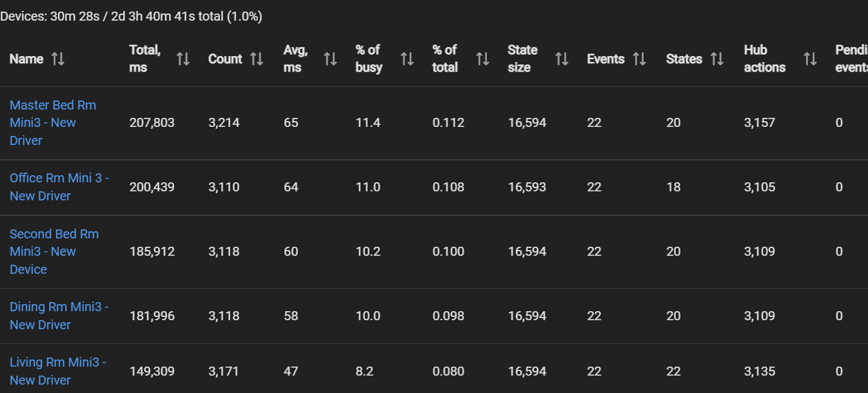Screen dimensions: 868x393
Task: Click the Hub actions header text
Action: click(x=765, y=59)
